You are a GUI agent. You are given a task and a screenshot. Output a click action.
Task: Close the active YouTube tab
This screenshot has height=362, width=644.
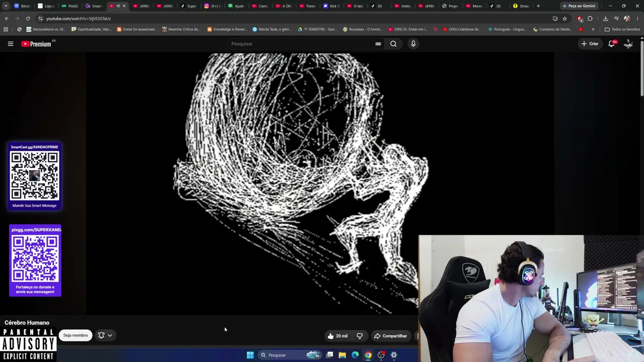[124, 6]
